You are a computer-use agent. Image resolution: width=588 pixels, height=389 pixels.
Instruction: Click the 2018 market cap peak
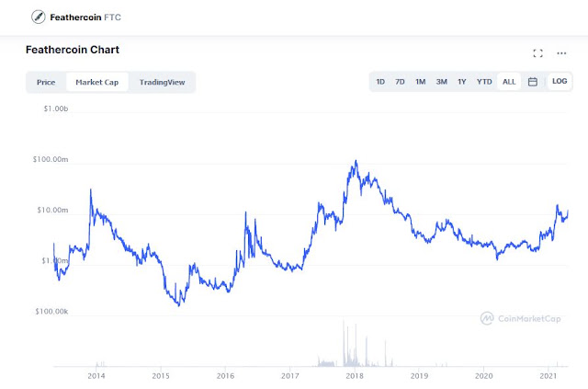click(x=356, y=162)
